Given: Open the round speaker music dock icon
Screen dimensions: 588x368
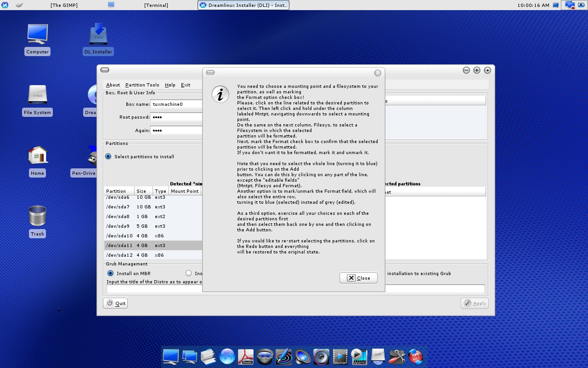Looking at the screenshot, I should tap(322, 356).
